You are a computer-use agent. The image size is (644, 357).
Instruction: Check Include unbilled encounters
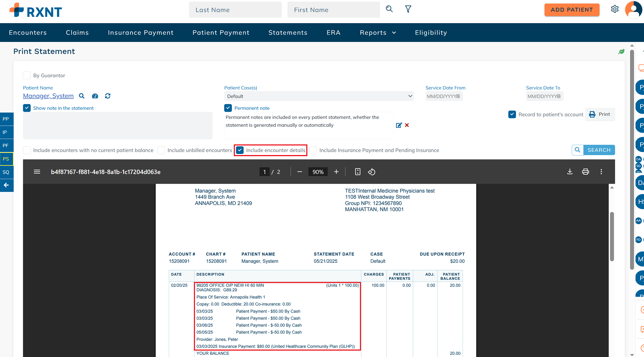(161, 150)
